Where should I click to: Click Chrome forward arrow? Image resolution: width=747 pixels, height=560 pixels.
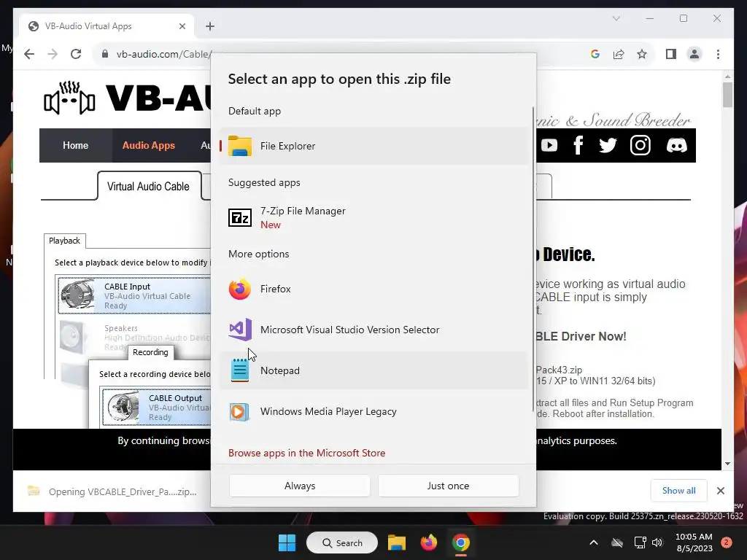pyautogui.click(x=53, y=54)
